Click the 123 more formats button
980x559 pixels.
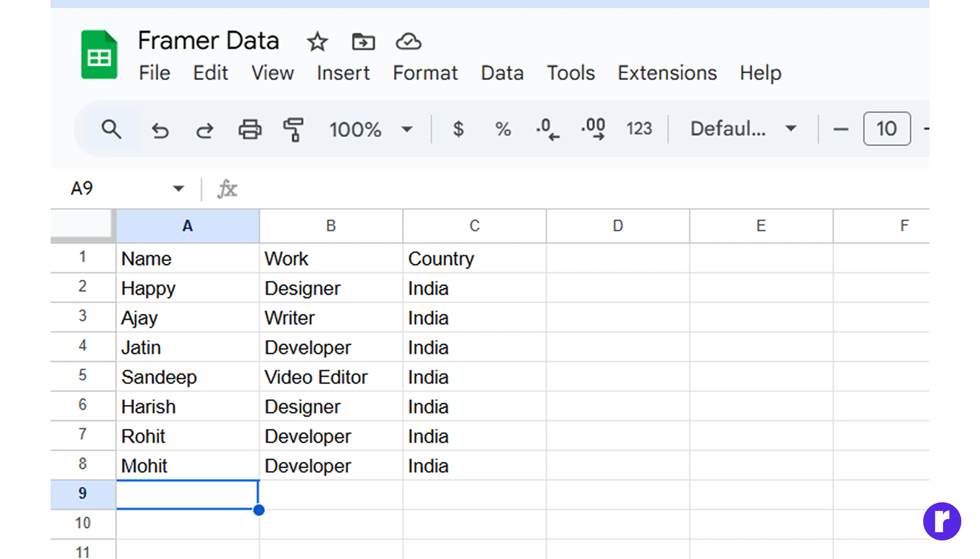pyautogui.click(x=639, y=129)
